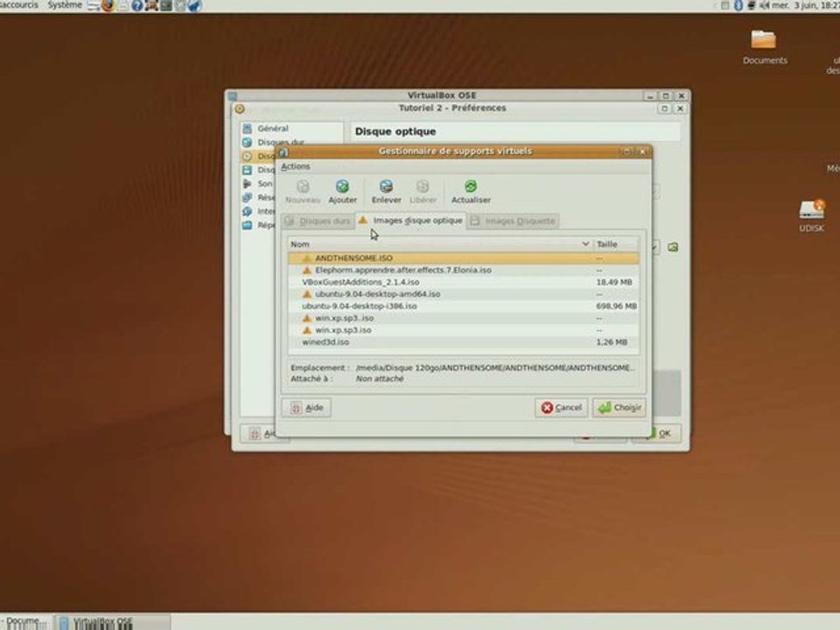Click the Bluetooth icon in system tray
840x630 pixels.
[738, 5]
